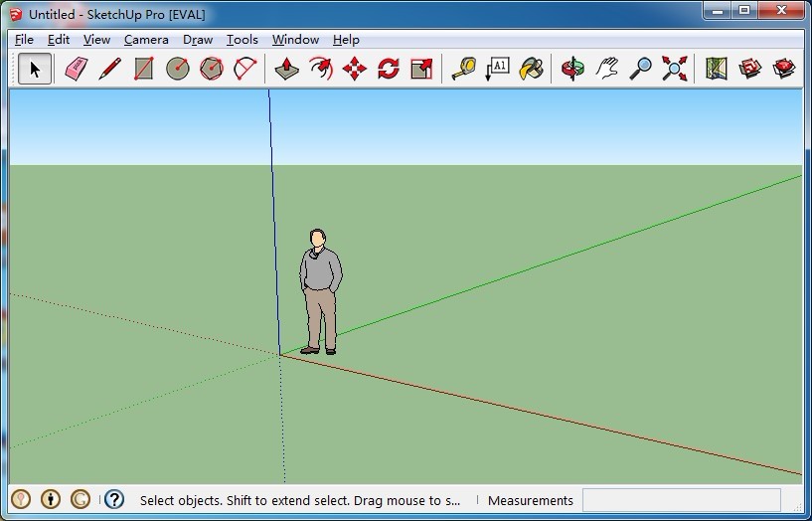The height and width of the screenshot is (521, 812).
Task: Select the Push/Pull tool
Action: 287,69
